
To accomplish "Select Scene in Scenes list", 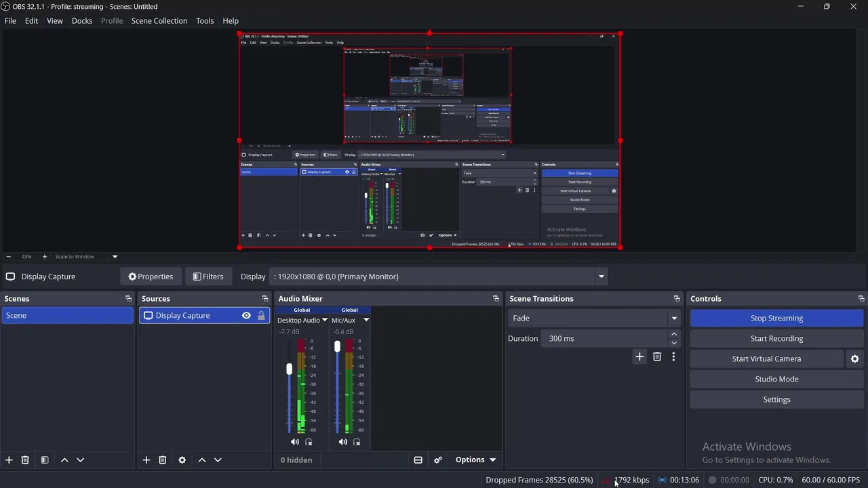I will [x=68, y=315].
